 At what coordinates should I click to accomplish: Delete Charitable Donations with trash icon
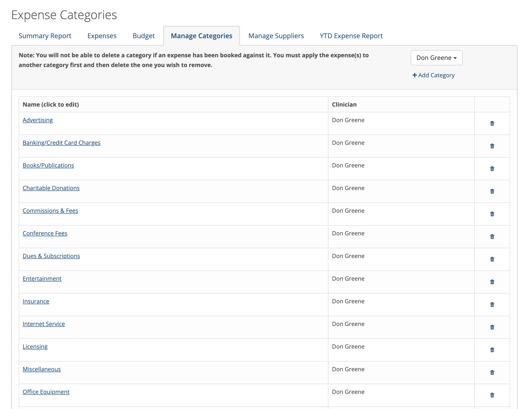click(x=492, y=191)
